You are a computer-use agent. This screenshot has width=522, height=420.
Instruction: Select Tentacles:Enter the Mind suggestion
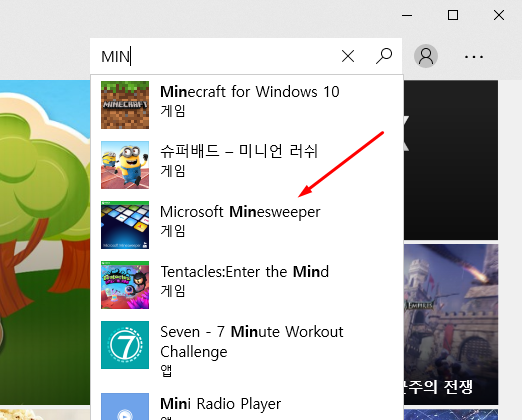247,285
